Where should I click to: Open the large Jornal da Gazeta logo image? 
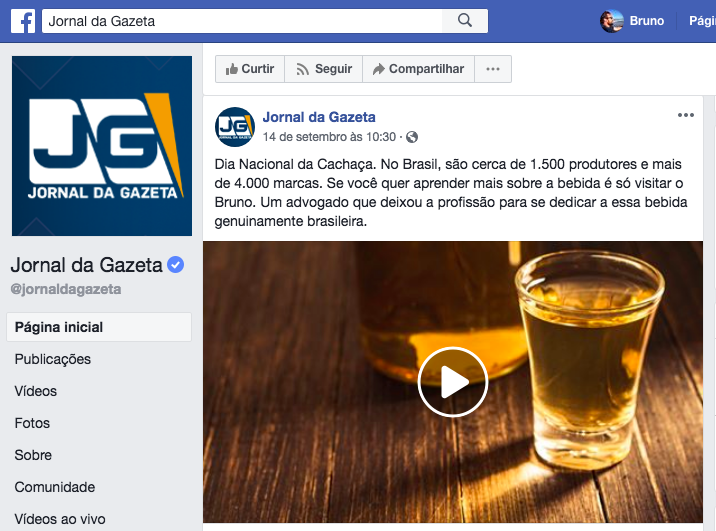point(102,146)
